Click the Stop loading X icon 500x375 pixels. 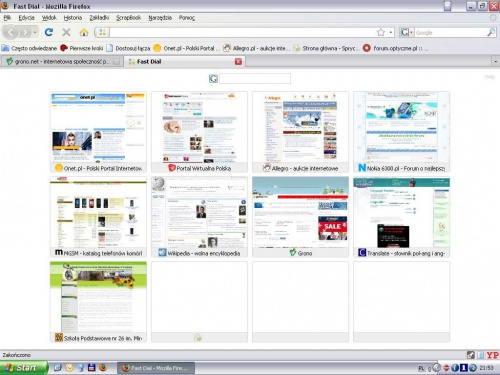(66, 32)
